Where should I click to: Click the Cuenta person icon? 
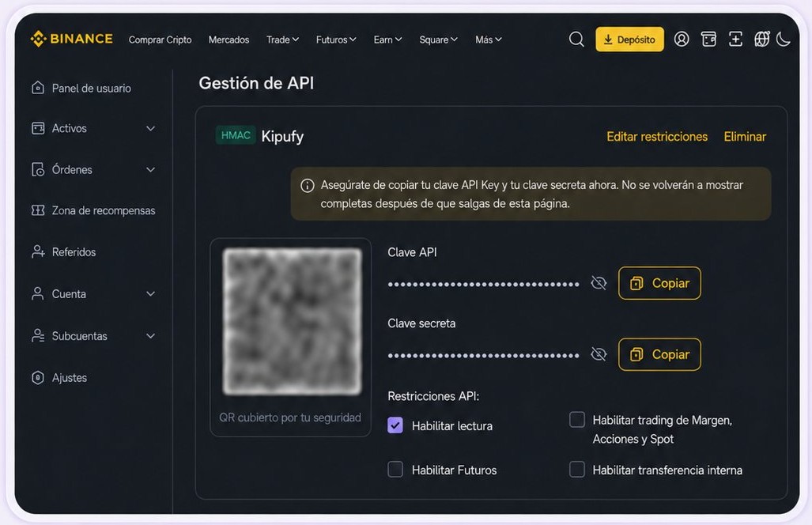pyautogui.click(x=38, y=293)
